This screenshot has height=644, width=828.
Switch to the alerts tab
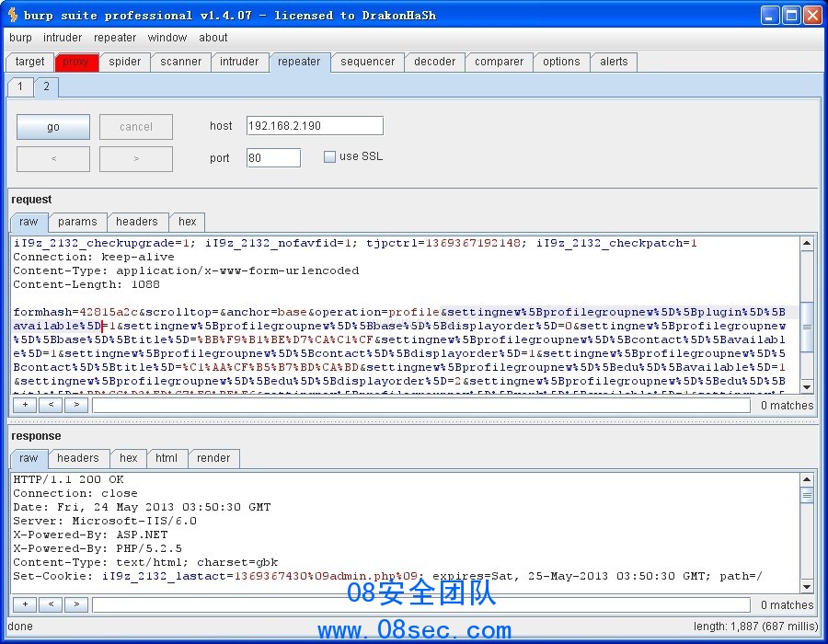point(615,62)
